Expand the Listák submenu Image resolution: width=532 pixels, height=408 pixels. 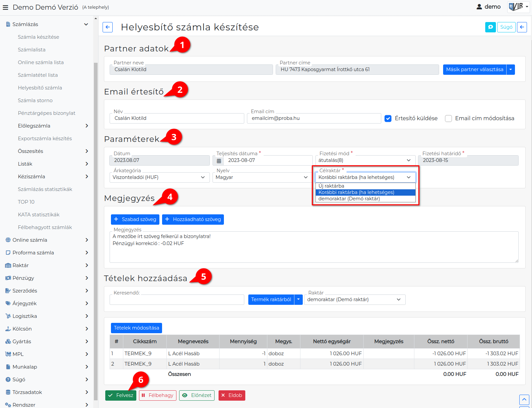pyautogui.click(x=87, y=164)
